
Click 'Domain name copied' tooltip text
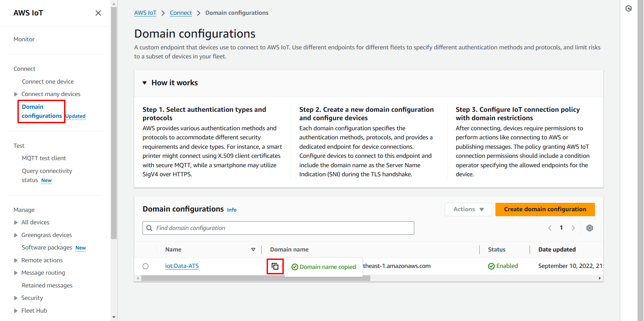[328, 267]
